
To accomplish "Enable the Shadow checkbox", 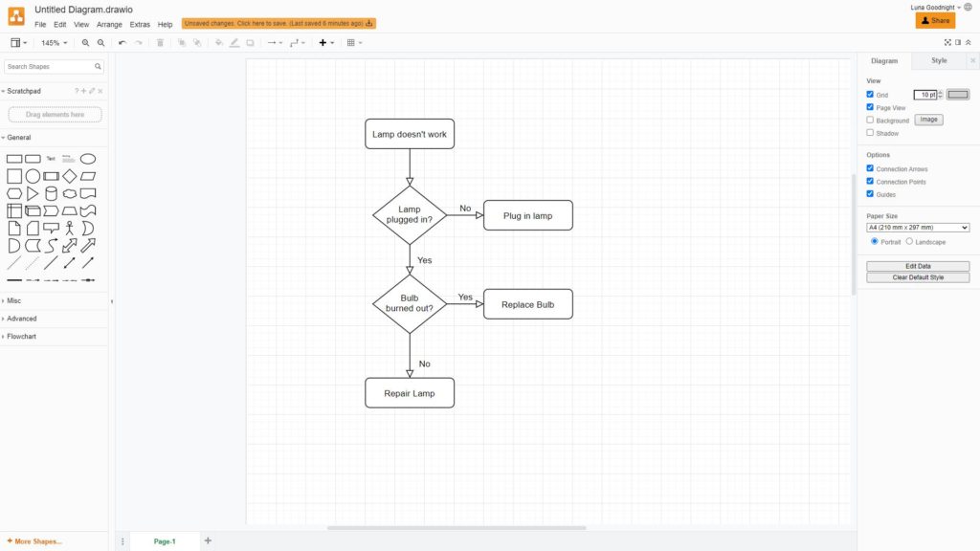I will [870, 133].
